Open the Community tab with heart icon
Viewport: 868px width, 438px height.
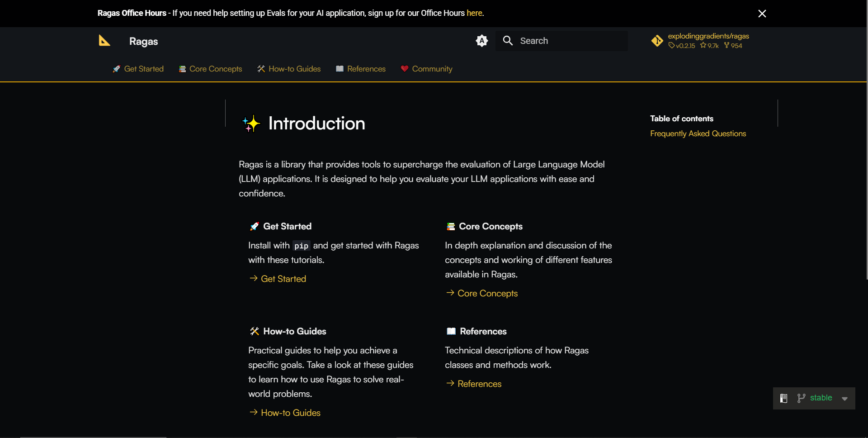coord(426,69)
